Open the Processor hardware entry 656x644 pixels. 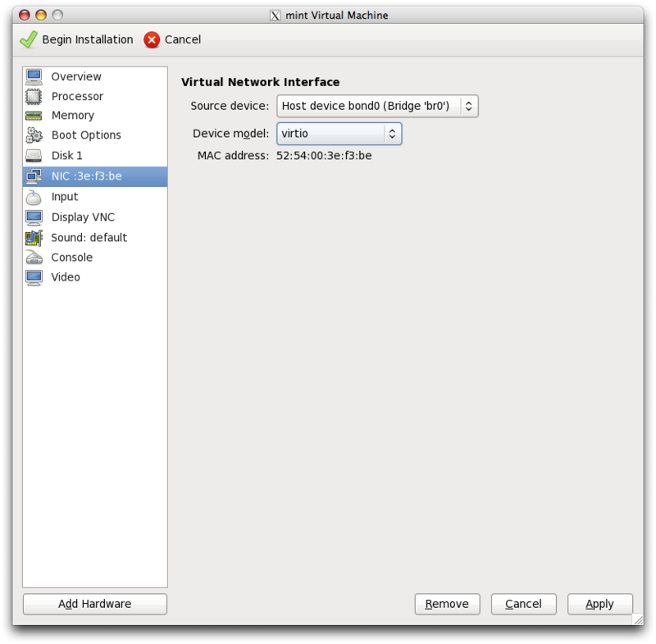point(95,96)
